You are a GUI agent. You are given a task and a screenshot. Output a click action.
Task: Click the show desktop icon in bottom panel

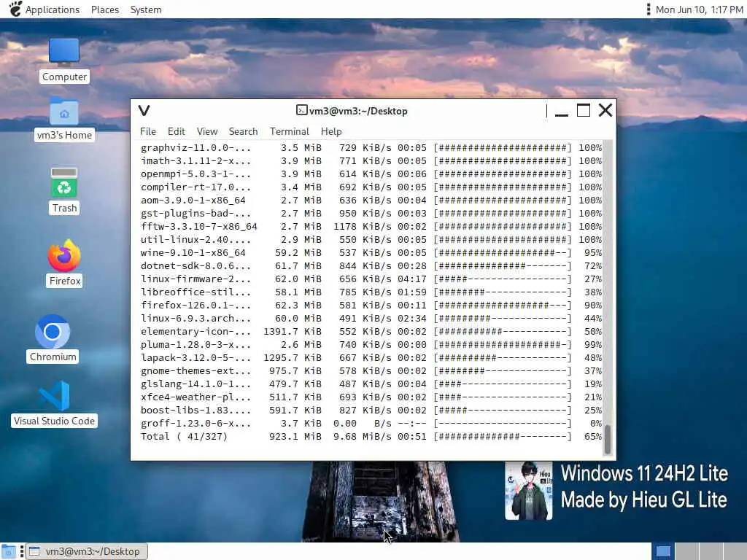pos(9,551)
